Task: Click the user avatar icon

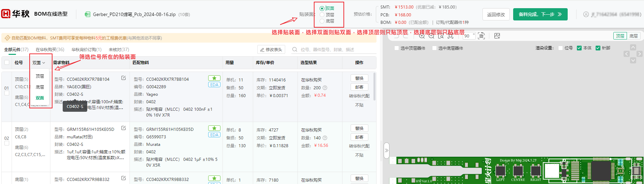Action: pyautogui.click(x=586, y=14)
